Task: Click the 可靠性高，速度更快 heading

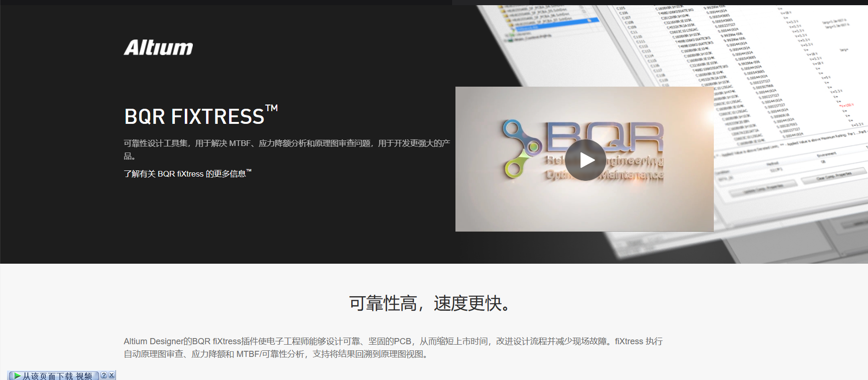Action: click(430, 303)
